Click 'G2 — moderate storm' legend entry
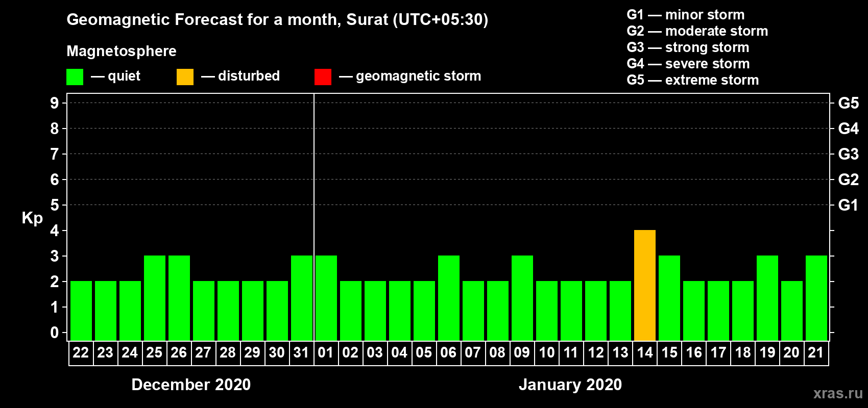Image resolution: width=868 pixels, height=408 pixels. coord(697,31)
